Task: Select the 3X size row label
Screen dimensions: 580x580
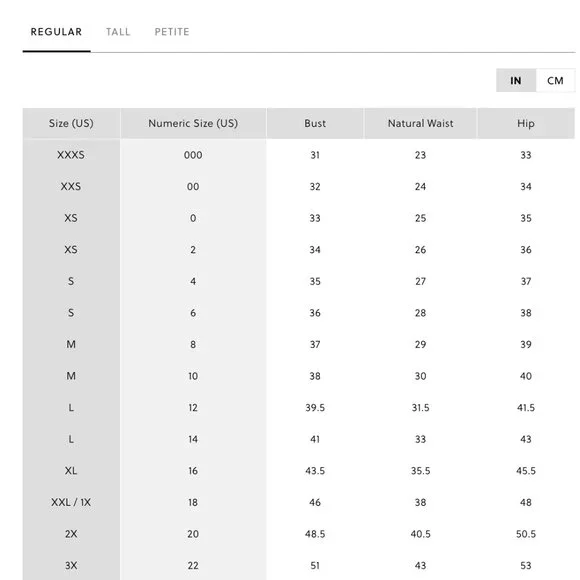Action: click(71, 566)
